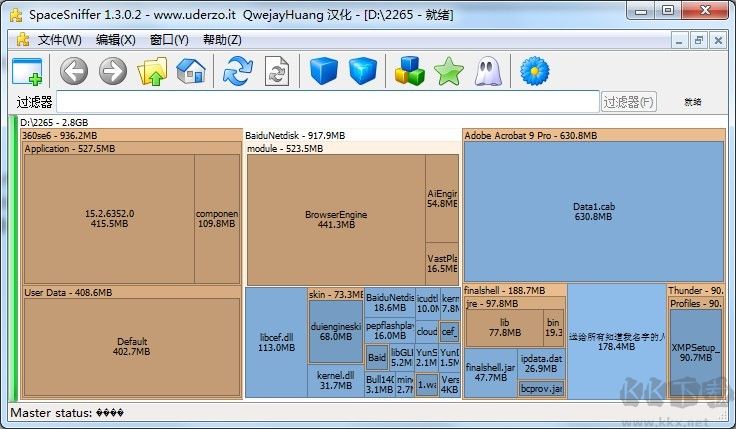Open the 编辑(X) menu
736x429 pixels.
[x=115, y=40]
